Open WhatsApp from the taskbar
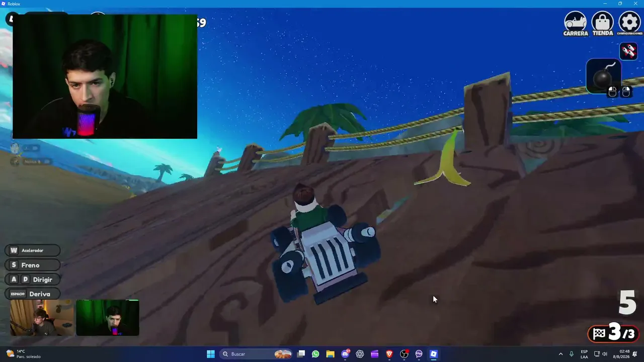 point(315,354)
